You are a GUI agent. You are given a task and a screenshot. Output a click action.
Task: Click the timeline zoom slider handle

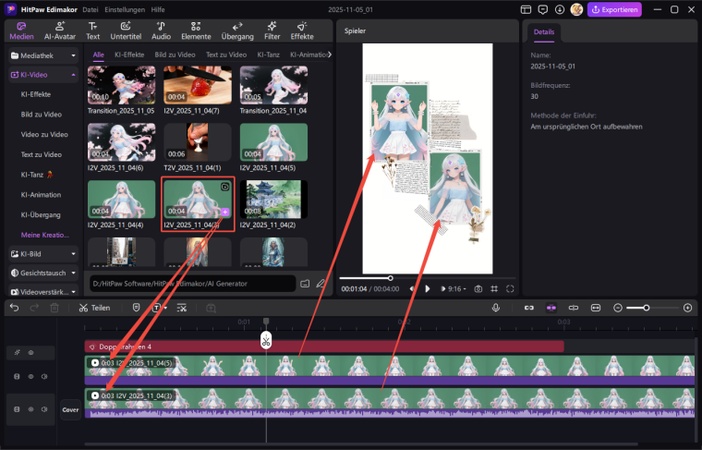[647, 308]
